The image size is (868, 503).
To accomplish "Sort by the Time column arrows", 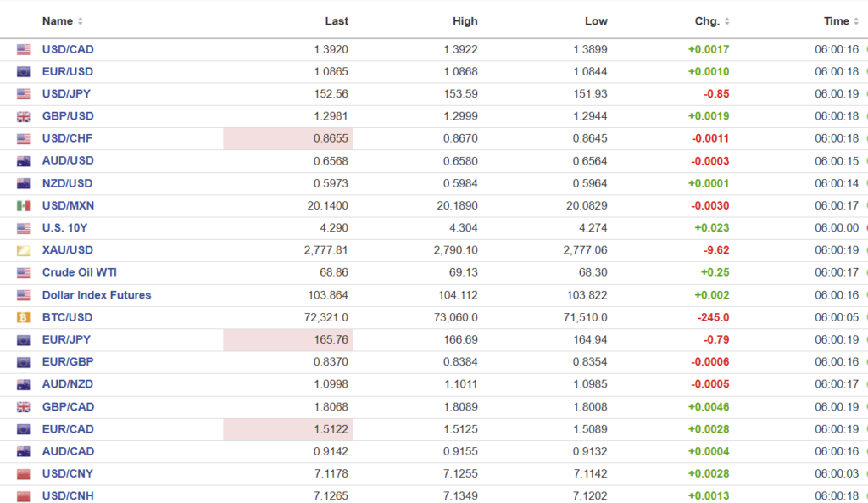I will tap(856, 21).
